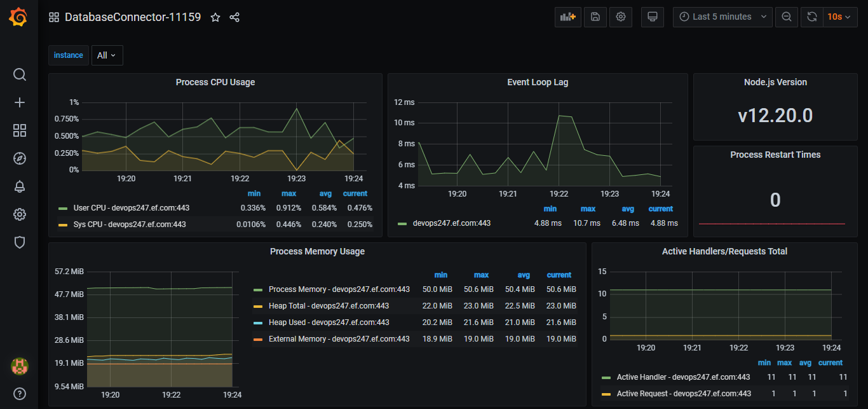
Task: Toggle Active Request series in legend
Action: coord(683,394)
